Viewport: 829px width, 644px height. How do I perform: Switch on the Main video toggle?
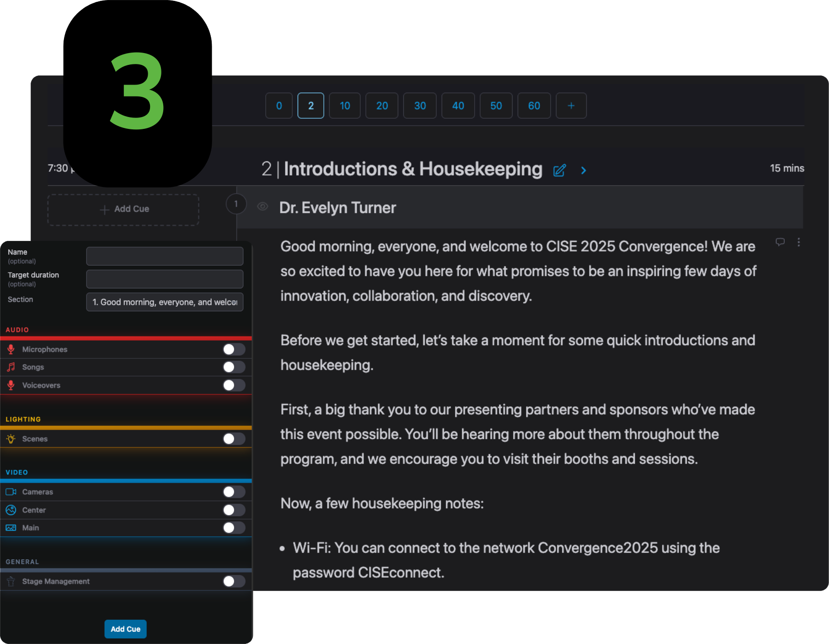(234, 528)
